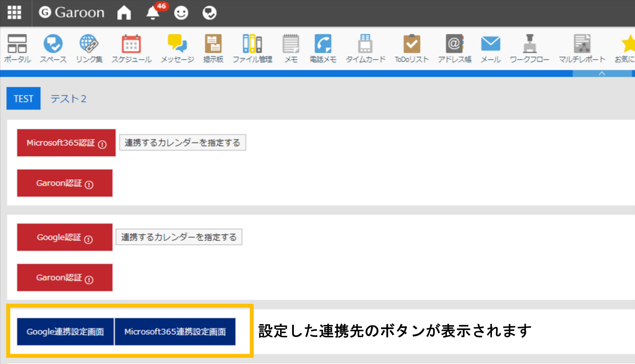Open the application grid menu
Screen dimensions: 635x364
tap(14, 12)
